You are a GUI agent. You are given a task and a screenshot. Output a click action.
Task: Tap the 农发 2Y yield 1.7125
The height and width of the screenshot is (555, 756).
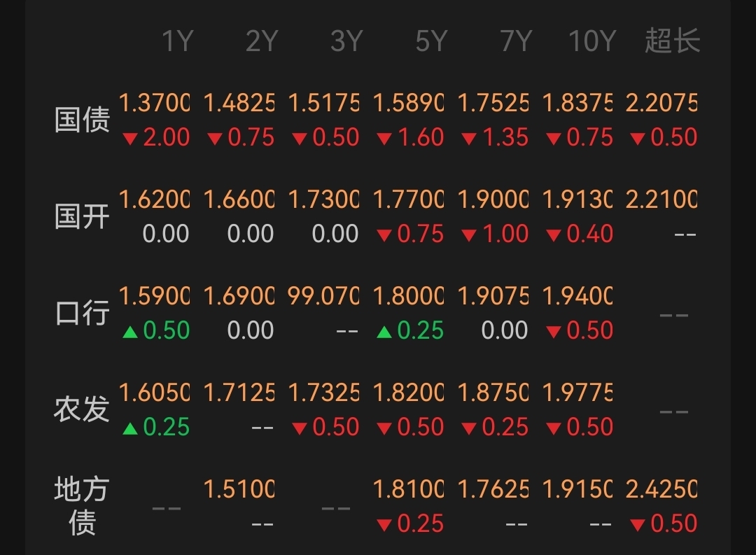[x=239, y=393]
